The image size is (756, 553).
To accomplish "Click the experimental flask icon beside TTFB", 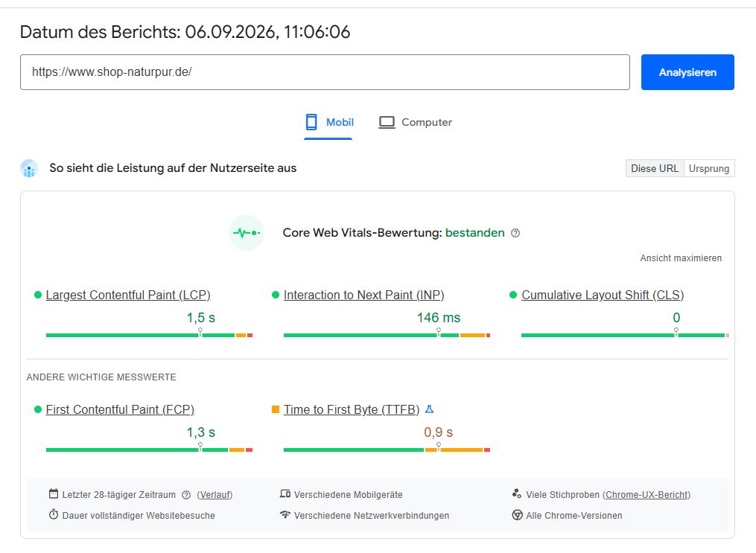I will pos(429,409).
